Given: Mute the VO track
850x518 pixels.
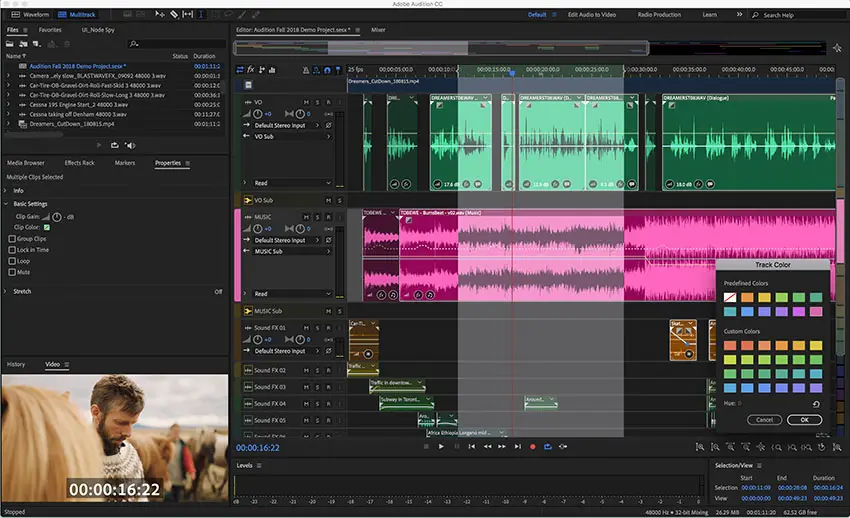Looking at the screenshot, I should coord(306,102).
